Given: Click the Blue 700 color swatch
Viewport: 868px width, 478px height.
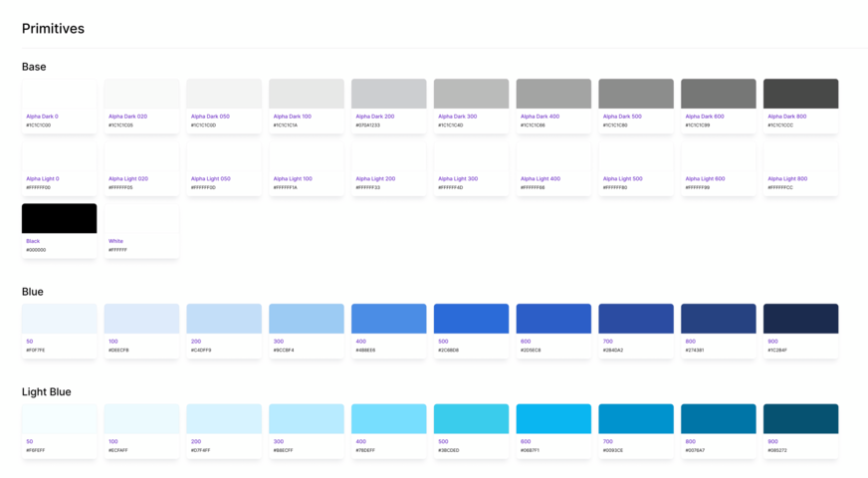Looking at the screenshot, I should 635,319.
